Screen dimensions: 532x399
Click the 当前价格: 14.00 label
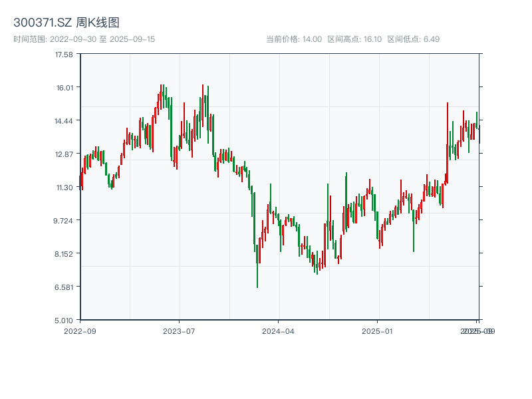point(294,39)
